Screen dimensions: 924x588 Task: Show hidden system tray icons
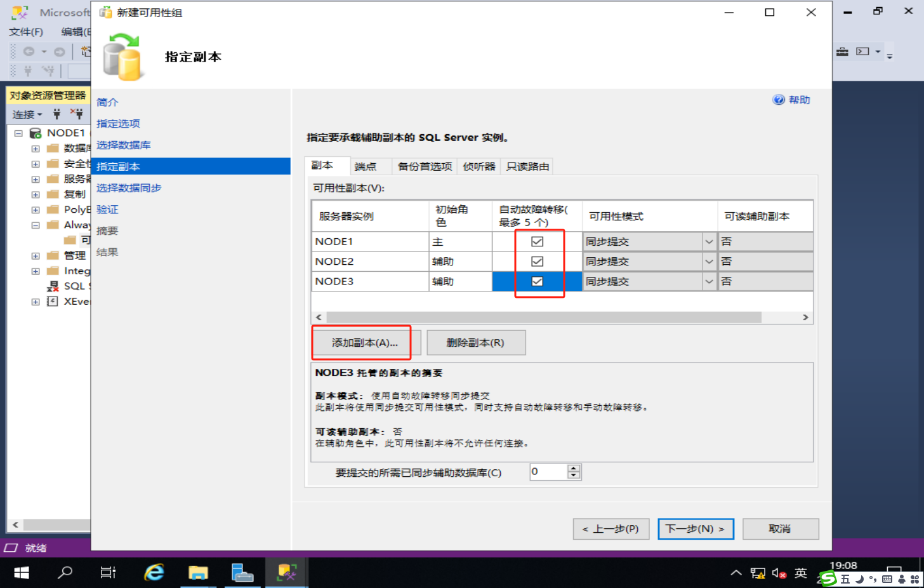pyautogui.click(x=736, y=573)
